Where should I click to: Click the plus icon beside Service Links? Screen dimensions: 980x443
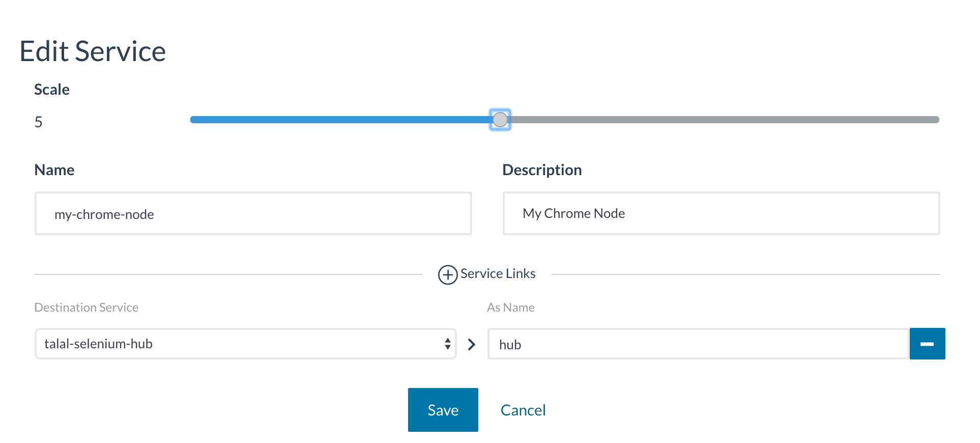point(447,275)
